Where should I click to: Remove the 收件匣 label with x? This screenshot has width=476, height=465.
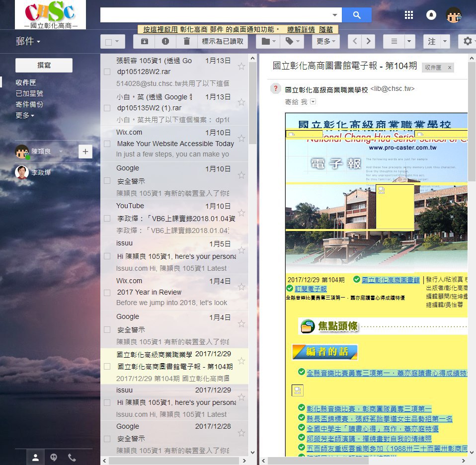[450, 68]
